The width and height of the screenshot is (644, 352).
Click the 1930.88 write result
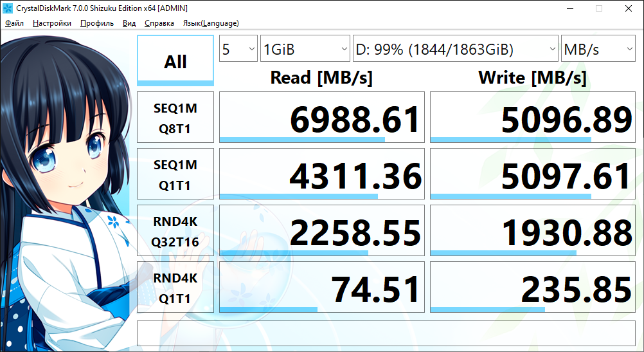[533, 230]
